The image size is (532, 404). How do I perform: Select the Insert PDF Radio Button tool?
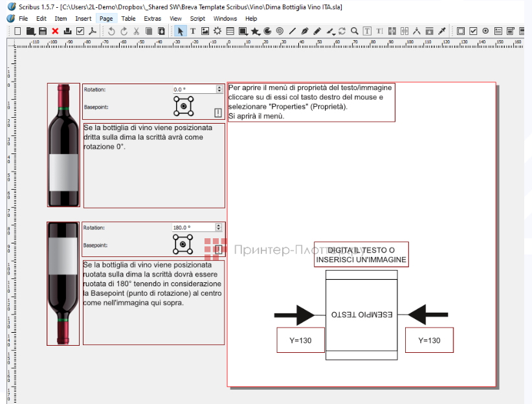pos(487,30)
